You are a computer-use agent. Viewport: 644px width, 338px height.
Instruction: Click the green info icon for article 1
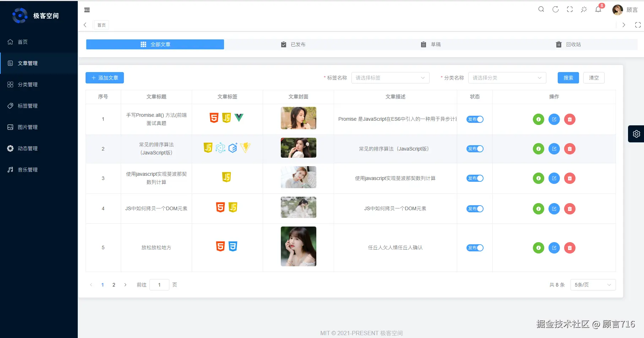[538, 119]
